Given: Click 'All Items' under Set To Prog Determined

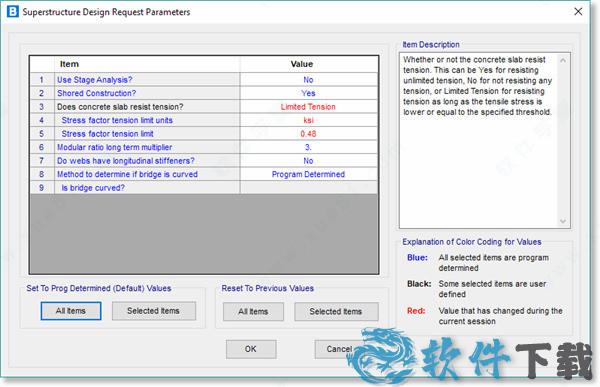Looking at the screenshot, I should (71, 311).
